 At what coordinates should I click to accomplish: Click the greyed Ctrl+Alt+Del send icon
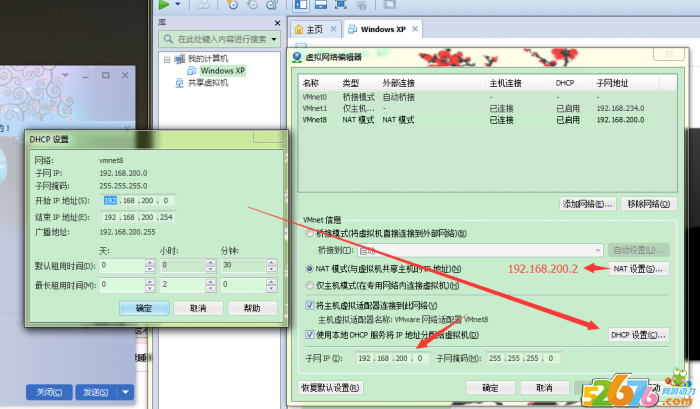click(204, 4)
